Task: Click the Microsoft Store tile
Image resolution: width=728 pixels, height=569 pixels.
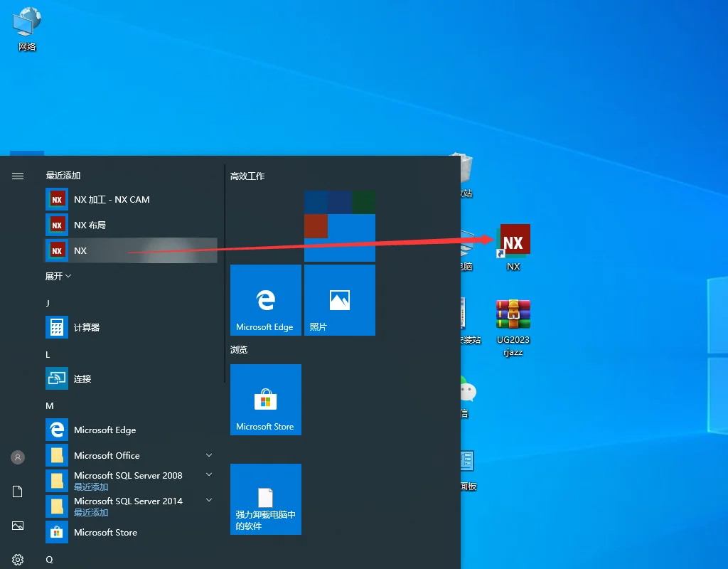Action: (266, 400)
